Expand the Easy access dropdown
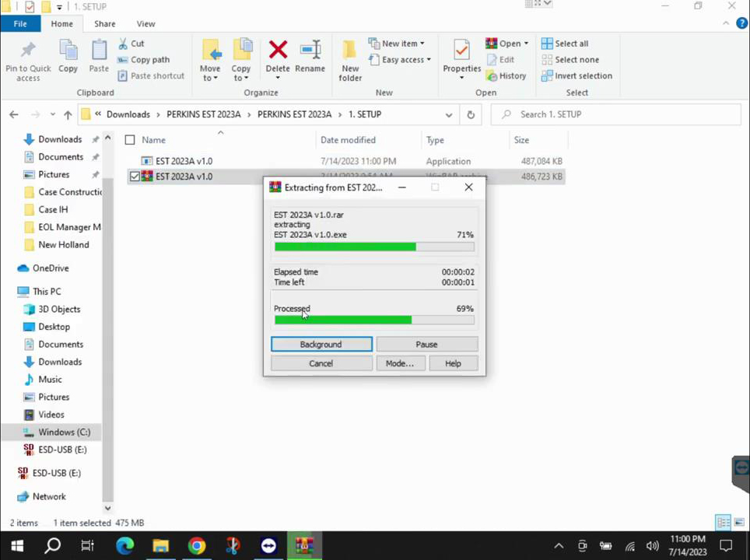The image size is (750, 560). 399,60
